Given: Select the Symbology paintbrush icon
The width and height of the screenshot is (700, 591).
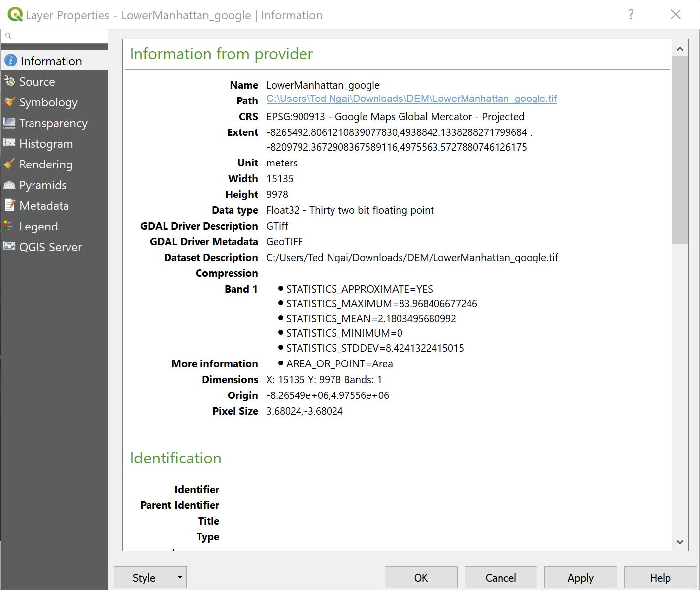Looking at the screenshot, I should (x=9, y=102).
